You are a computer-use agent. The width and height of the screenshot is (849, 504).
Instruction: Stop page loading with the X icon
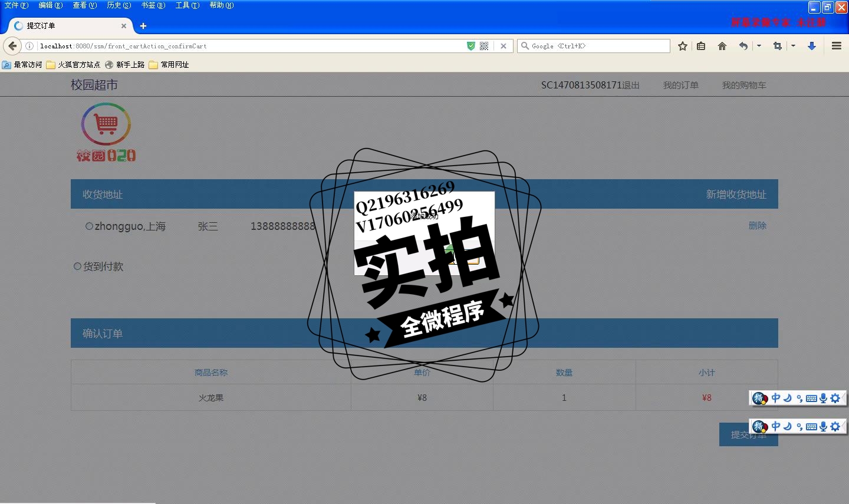coord(504,46)
